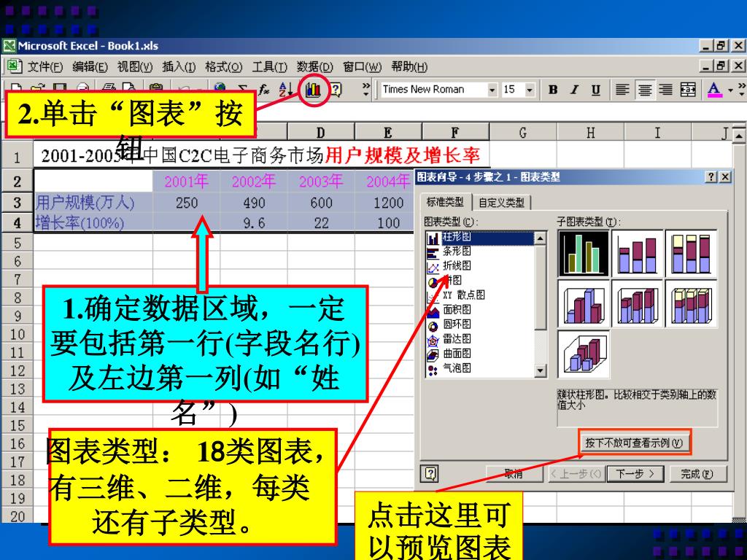This screenshot has width=747, height=560.
Task: Select the 3-D stacked column subtype thumbnail
Action: point(637,304)
